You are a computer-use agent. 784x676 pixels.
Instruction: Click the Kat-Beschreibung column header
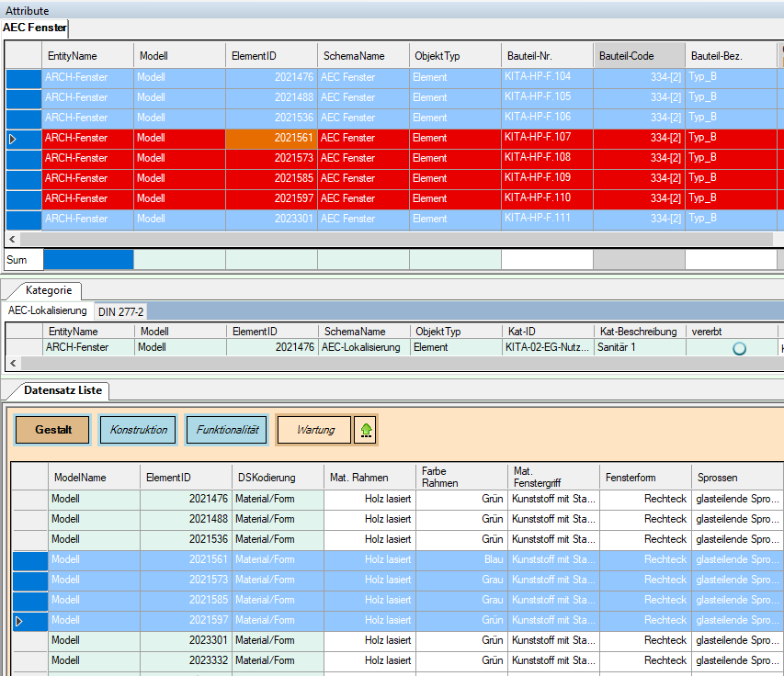(x=640, y=332)
